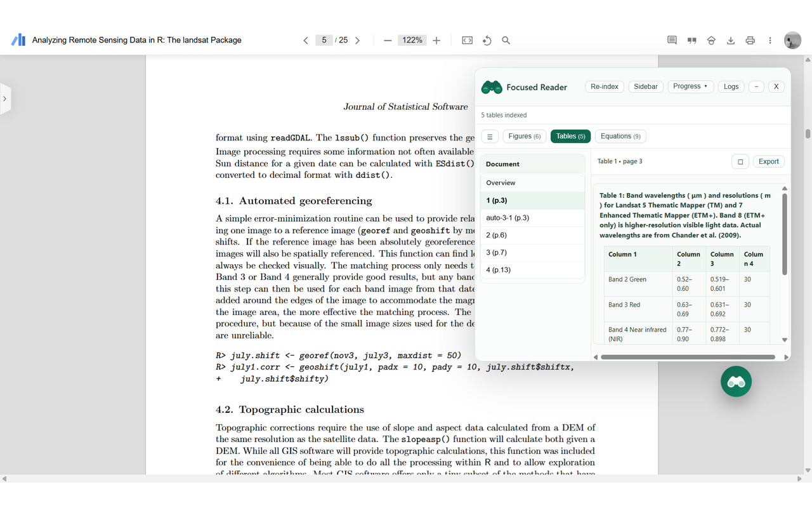Switch to the Figures (6) tab
Image resolution: width=812 pixels, height=508 pixels.
[x=524, y=137]
